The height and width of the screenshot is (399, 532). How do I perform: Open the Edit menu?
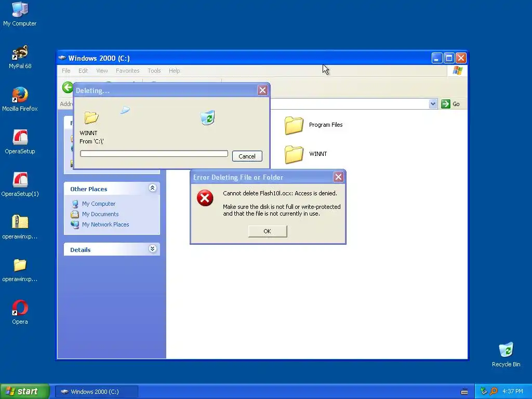click(83, 71)
